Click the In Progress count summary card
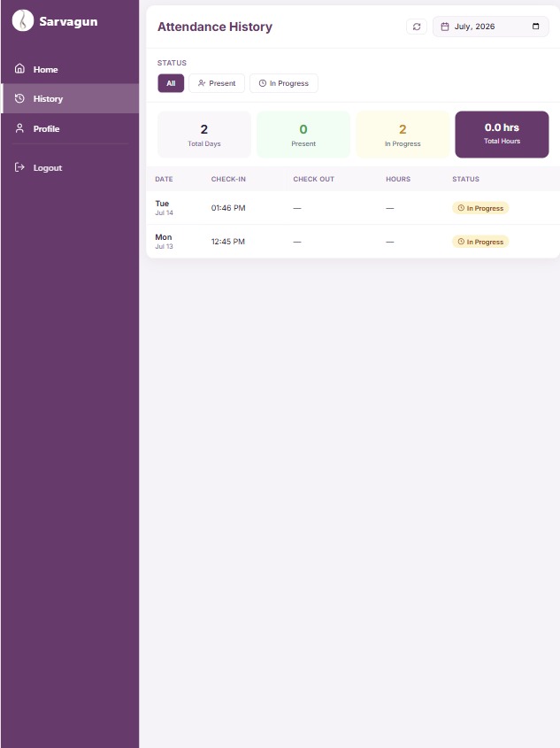The width and height of the screenshot is (560, 748). click(x=403, y=135)
